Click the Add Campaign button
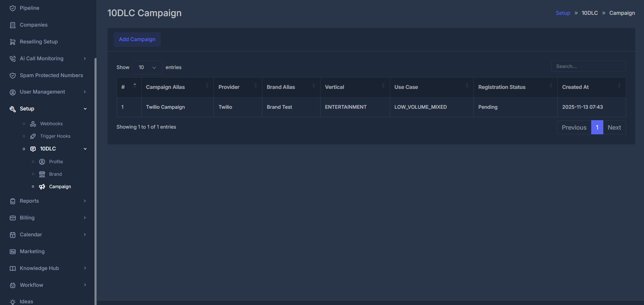The width and height of the screenshot is (644, 305). [x=137, y=39]
